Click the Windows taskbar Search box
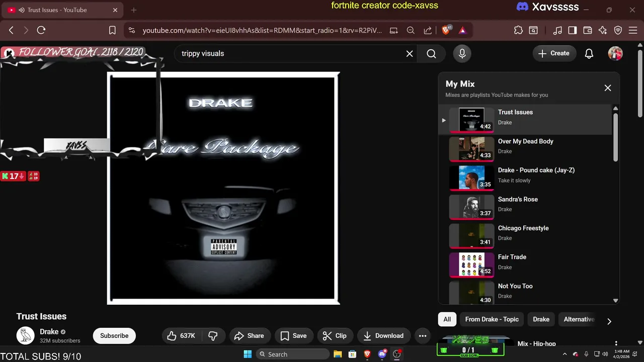Image resolution: width=644 pixels, height=362 pixels. (x=292, y=354)
